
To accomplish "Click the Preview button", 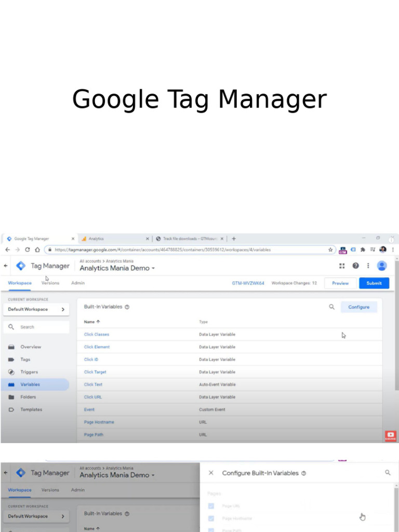I will click(340, 283).
